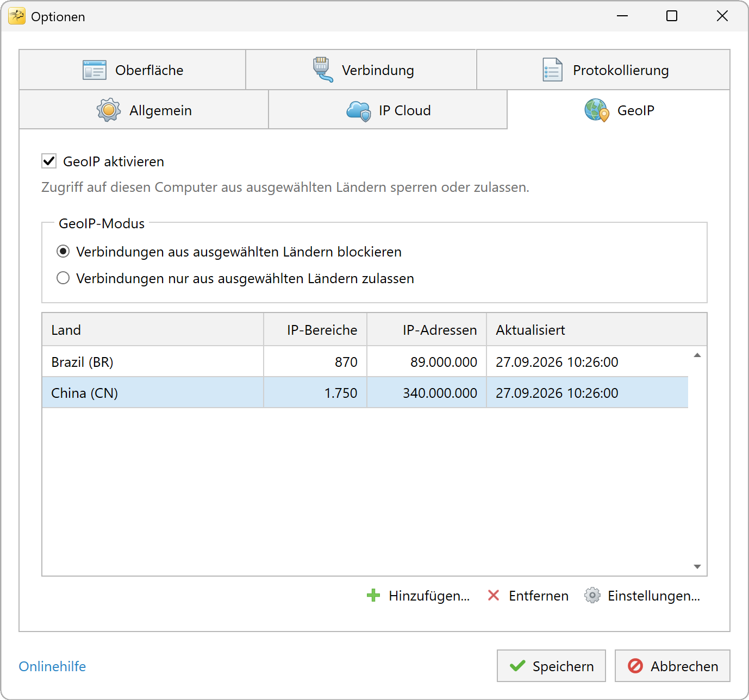Screen dimensions: 749x700
Task: Toggle the GeoIP aktivieren checkbox
Action: tap(49, 161)
